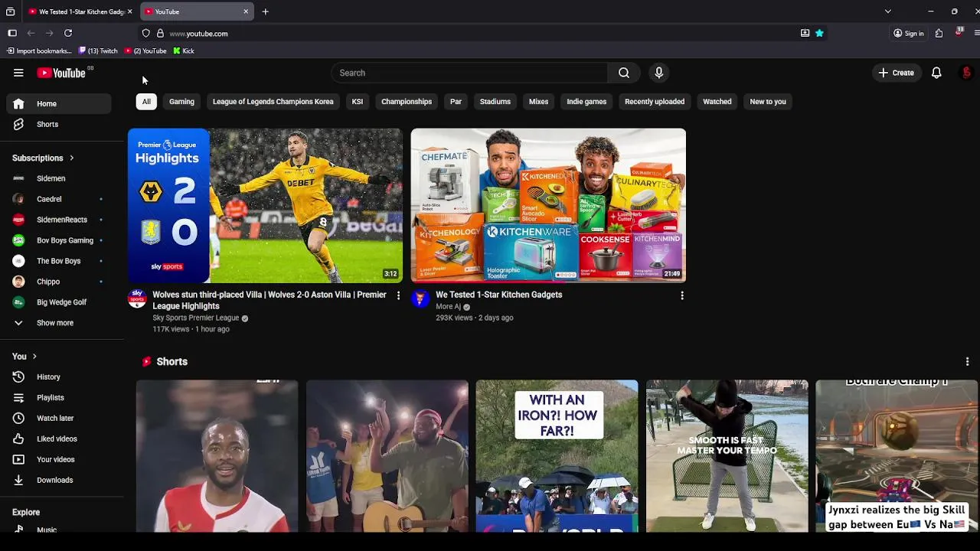
Task: Select the Recently uploaded filter chip
Action: click(x=655, y=101)
